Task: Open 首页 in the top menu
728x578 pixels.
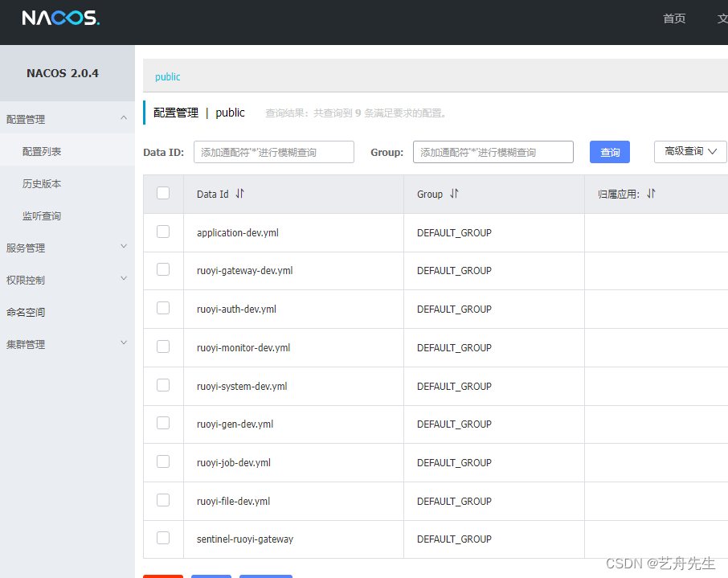Action: coord(674,18)
